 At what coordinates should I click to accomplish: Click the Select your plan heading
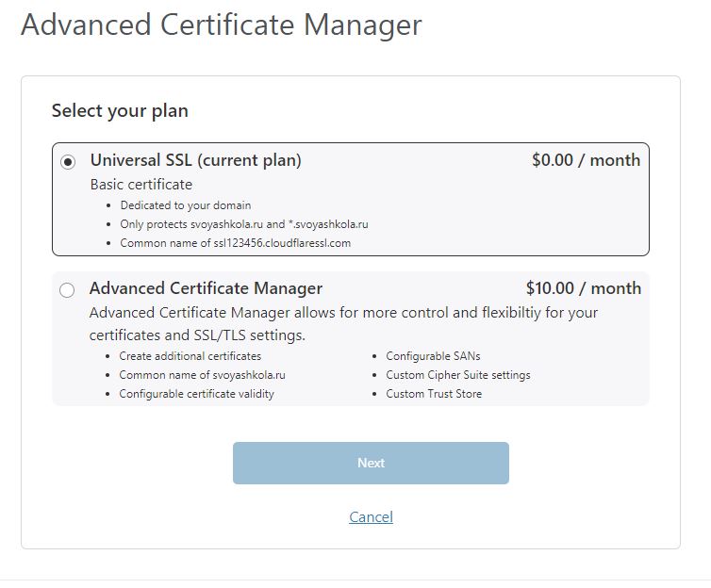(120, 111)
